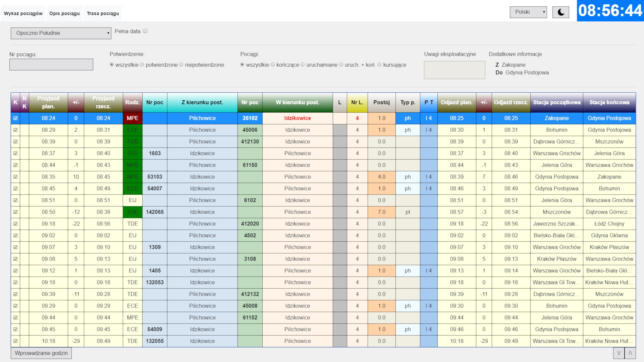Click the Nr pociągu input field
The height and width of the screenshot is (362, 644).
point(51,65)
